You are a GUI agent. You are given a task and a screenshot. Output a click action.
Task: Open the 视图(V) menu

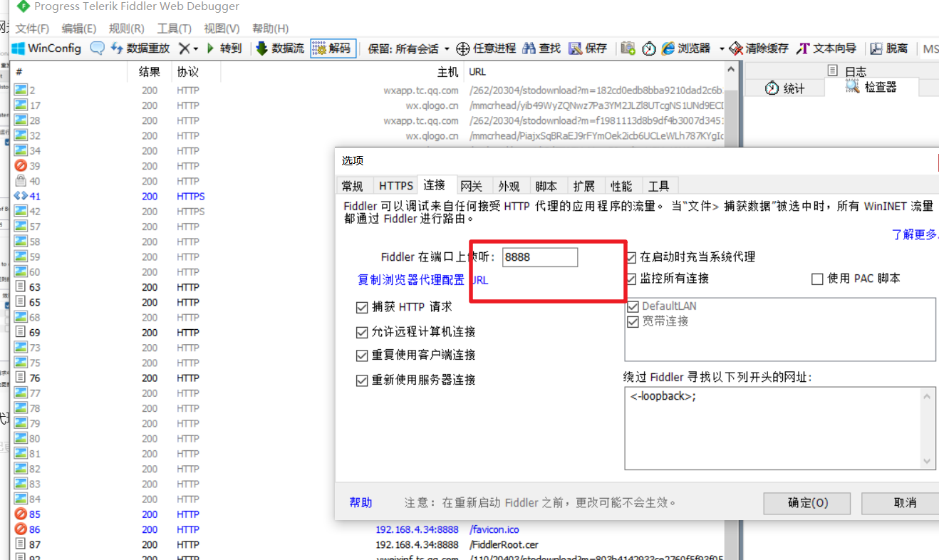point(222,28)
